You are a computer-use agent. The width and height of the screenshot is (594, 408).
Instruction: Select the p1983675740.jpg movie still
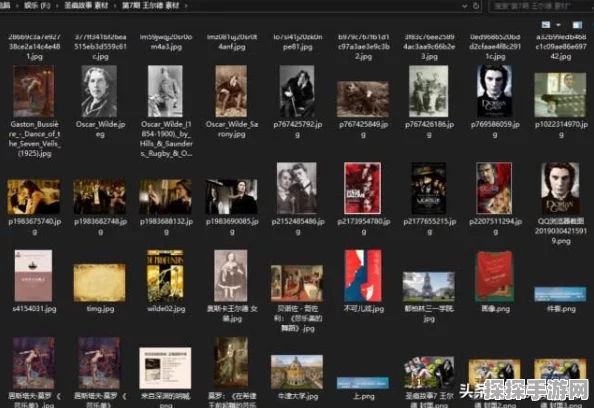(33, 197)
